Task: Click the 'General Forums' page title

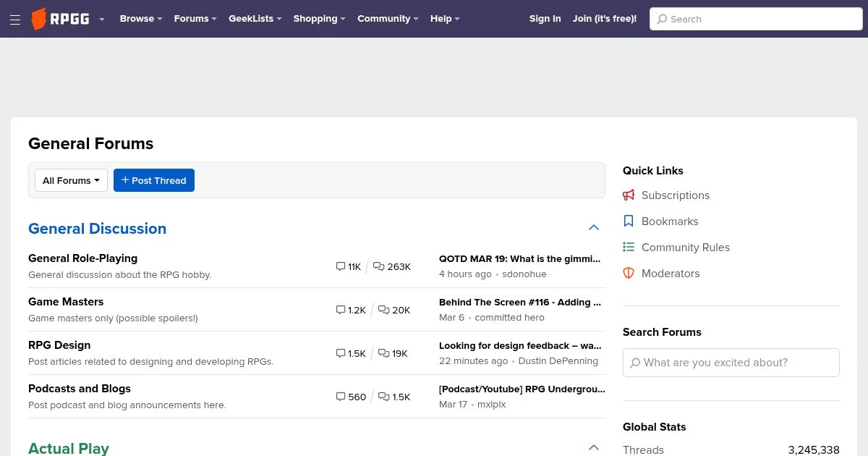Action: coord(91,143)
